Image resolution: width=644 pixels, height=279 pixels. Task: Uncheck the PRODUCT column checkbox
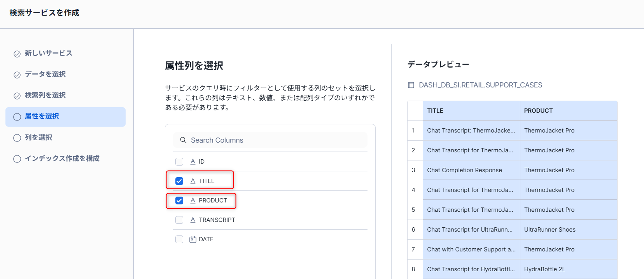coord(179,201)
